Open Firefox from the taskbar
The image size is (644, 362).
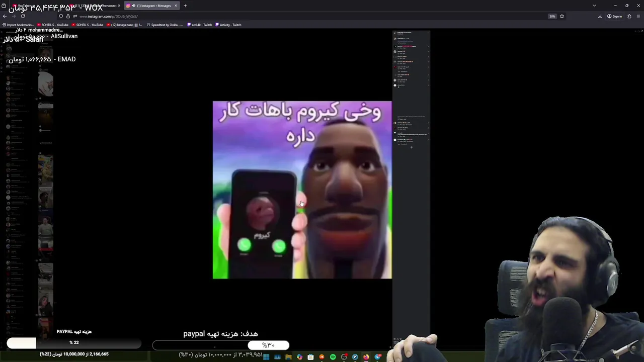[366, 357]
